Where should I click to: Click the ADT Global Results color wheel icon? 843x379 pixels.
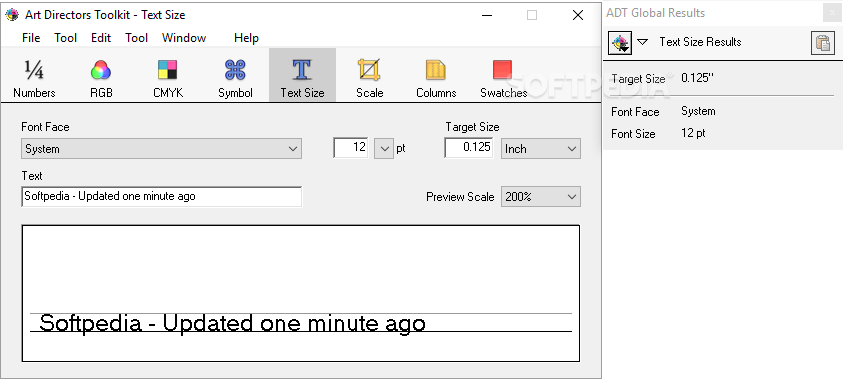[x=620, y=42]
